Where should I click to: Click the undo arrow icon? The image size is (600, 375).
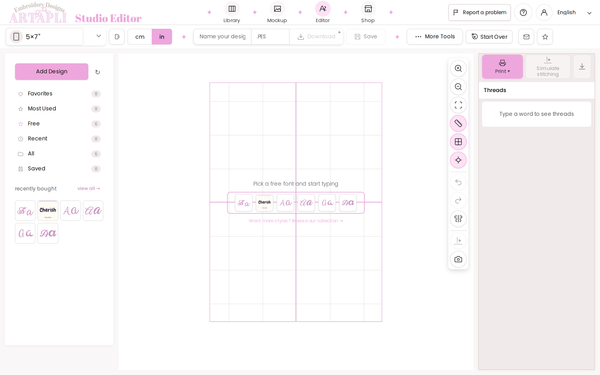coord(458,182)
